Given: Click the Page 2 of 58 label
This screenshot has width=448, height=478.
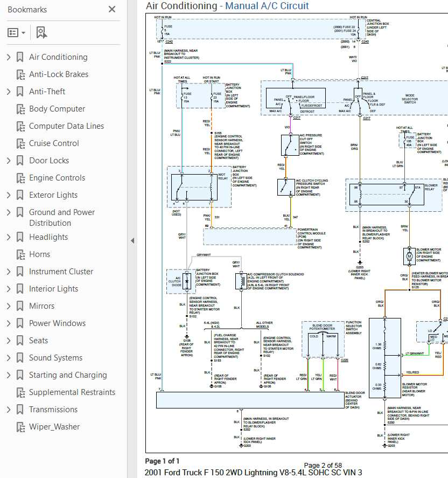Looking at the screenshot, I should coord(323,465).
